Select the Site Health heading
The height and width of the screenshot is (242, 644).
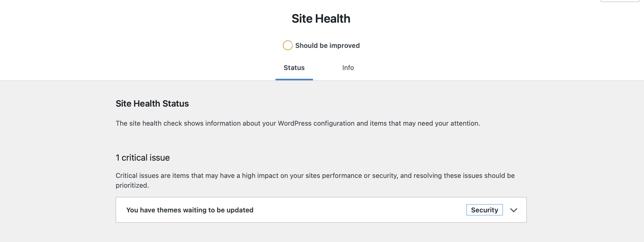[321, 18]
